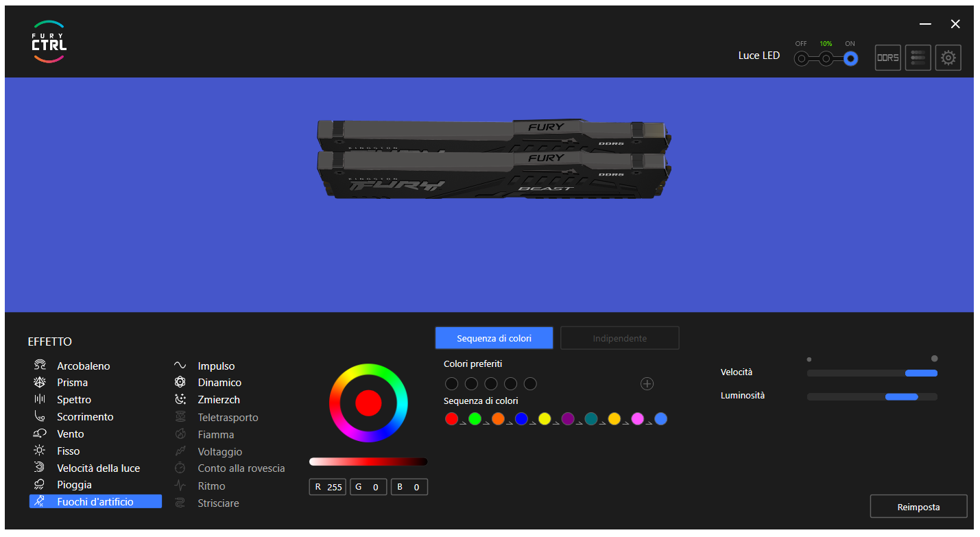Image resolution: width=980 pixels, height=537 pixels.
Task: Set Luce LED to 10%
Action: [826, 59]
